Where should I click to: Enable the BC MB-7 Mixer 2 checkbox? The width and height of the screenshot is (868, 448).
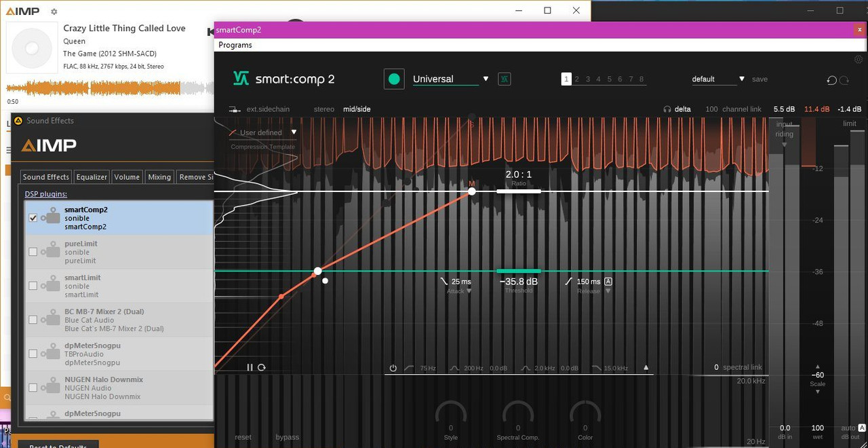click(33, 320)
